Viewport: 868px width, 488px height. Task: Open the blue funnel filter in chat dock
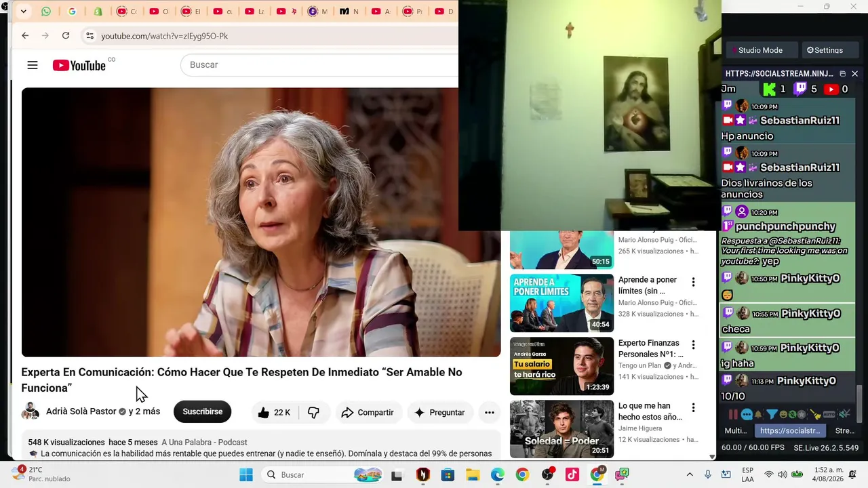tap(772, 414)
